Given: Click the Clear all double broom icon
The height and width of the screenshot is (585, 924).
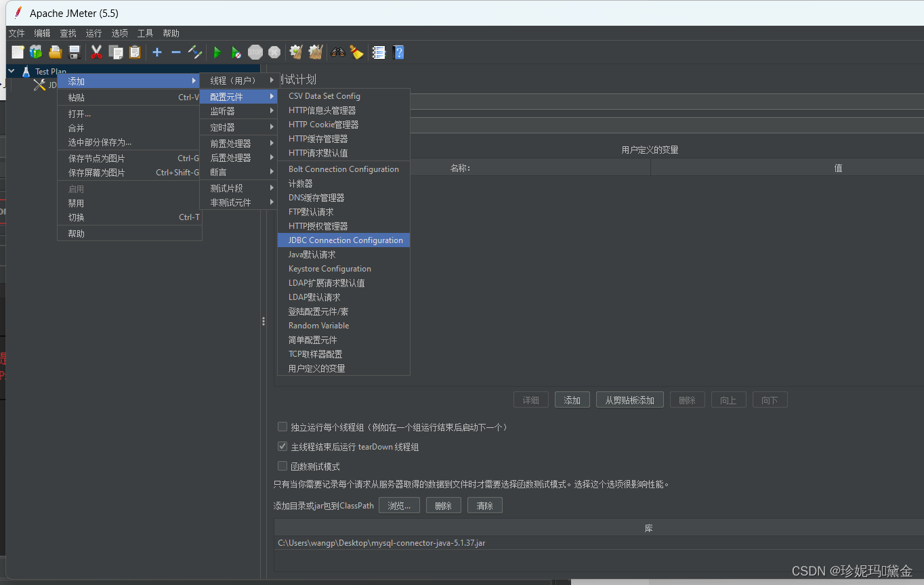Looking at the screenshot, I should point(315,52).
